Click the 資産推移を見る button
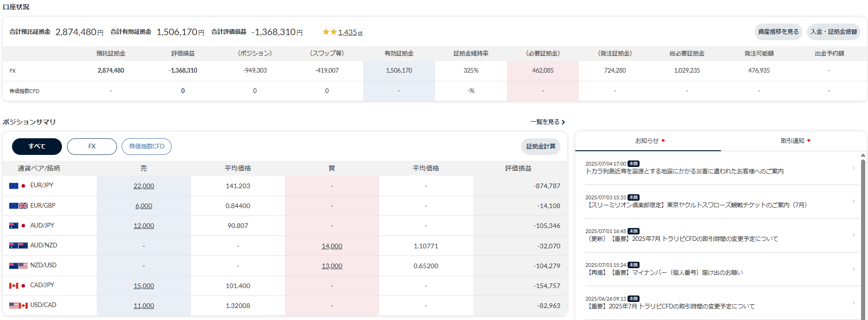868x320 pixels. click(778, 32)
